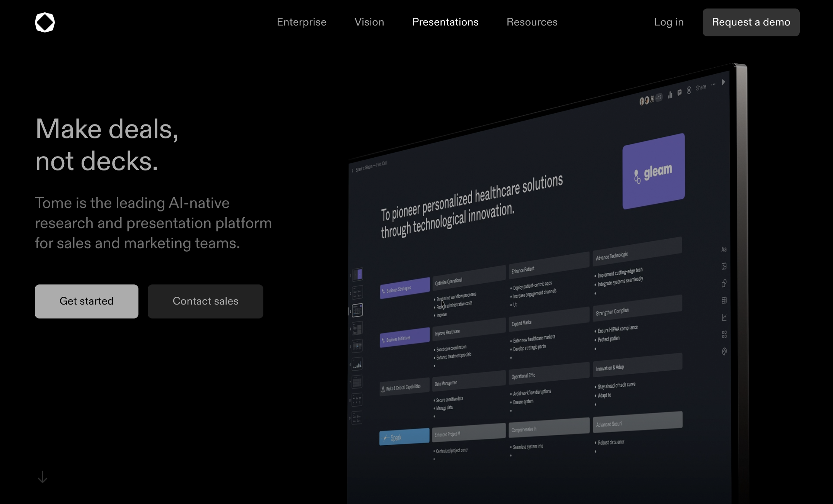
Task: Click the back chevron beside Spark x Gleam
Action: [352, 170]
